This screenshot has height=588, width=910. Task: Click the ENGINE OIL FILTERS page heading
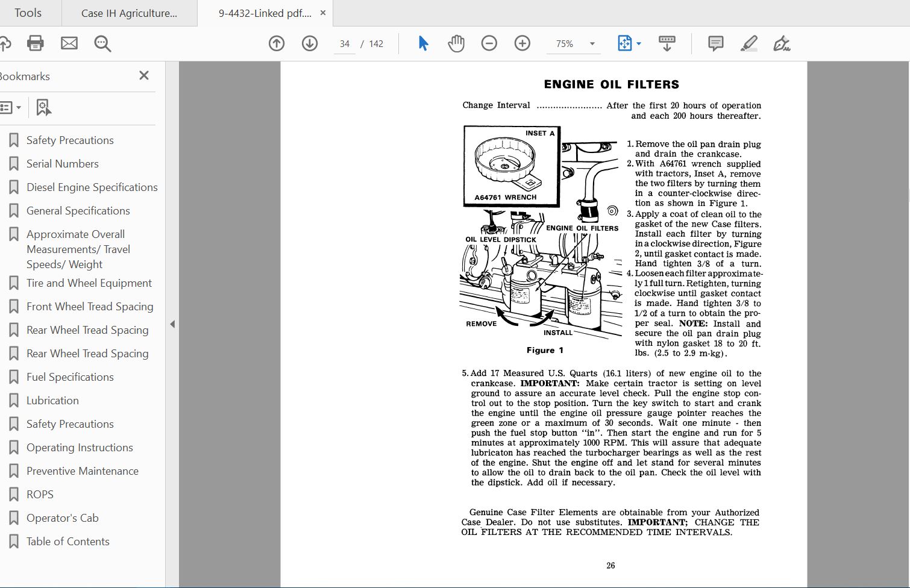(x=611, y=84)
